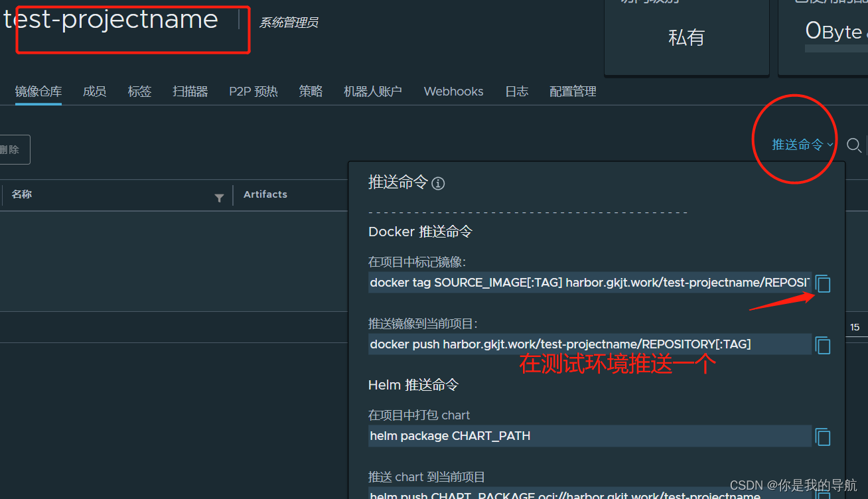Click the docker tag command text field
Viewport: 868px width, 499px height.
[x=589, y=283]
